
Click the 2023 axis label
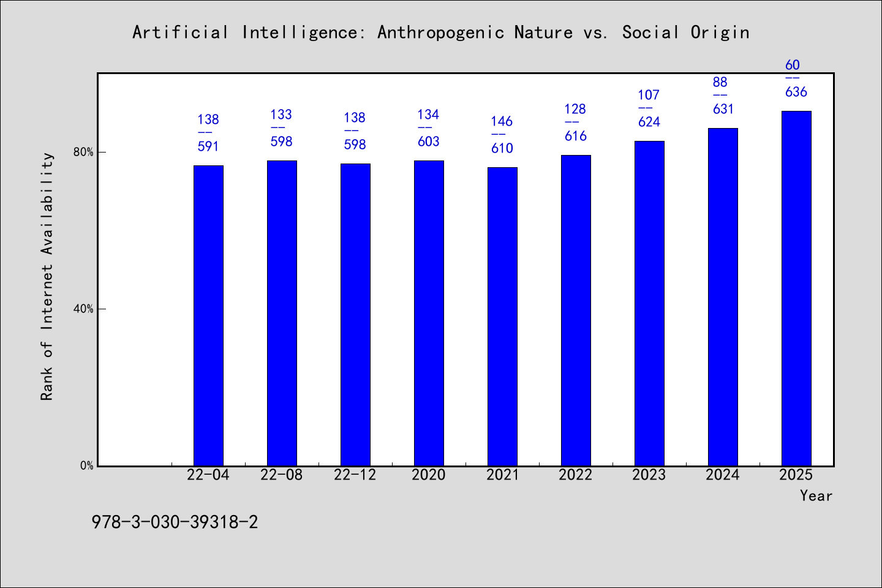(649, 475)
